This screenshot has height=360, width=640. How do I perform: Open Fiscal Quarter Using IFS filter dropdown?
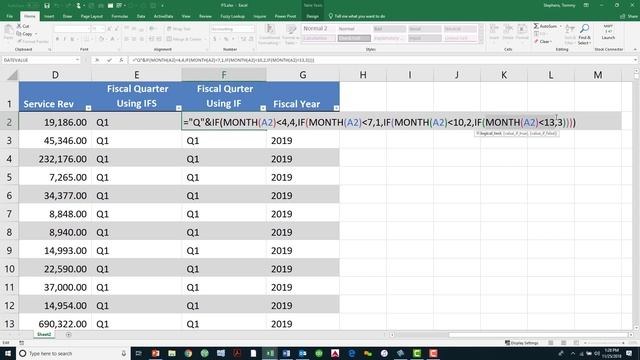click(178, 108)
